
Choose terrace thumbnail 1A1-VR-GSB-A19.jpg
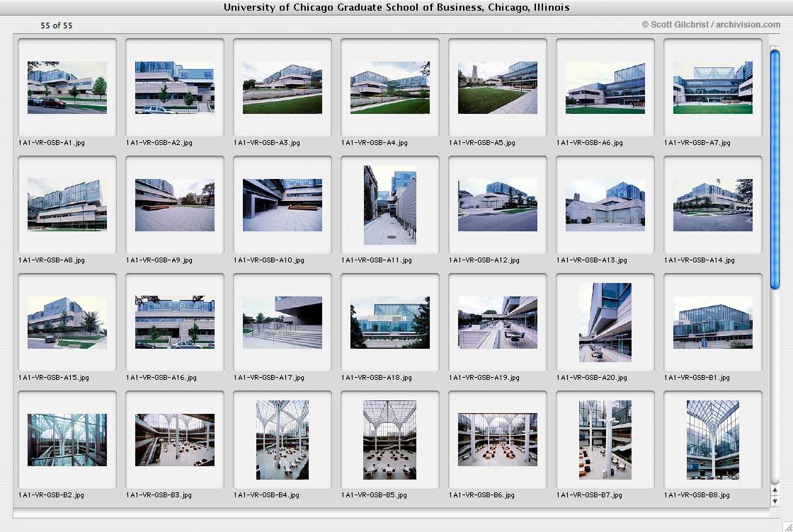pos(498,323)
